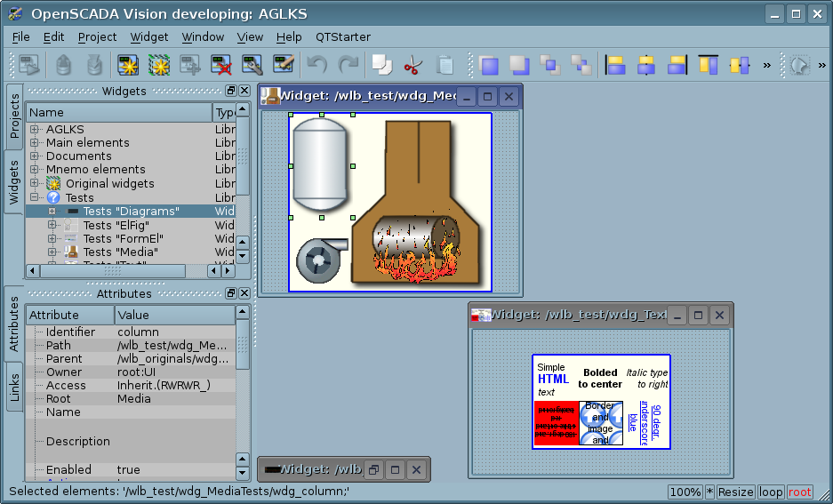The width and height of the screenshot is (833, 504).
Task: Click the Access attribute value field
Action: 174,386
